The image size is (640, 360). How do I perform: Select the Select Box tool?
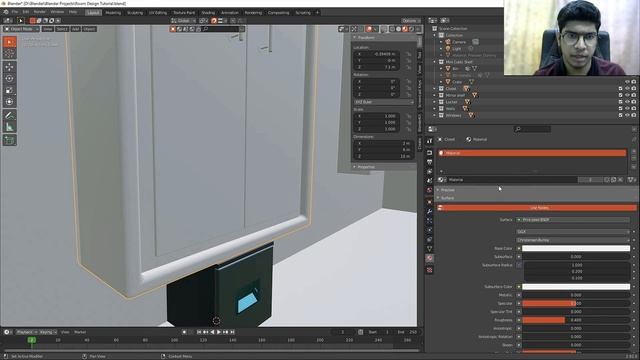[9, 42]
